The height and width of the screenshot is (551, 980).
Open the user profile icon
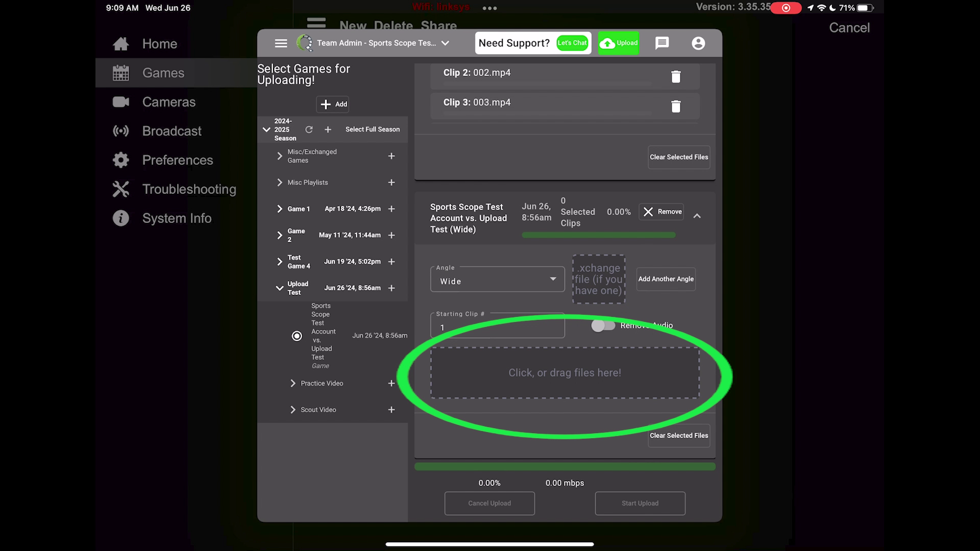pyautogui.click(x=698, y=43)
